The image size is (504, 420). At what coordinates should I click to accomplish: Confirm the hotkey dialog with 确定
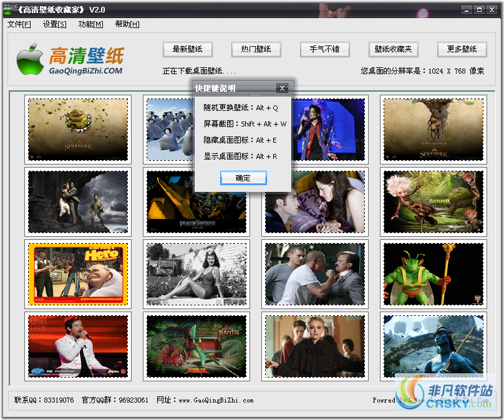coord(243,178)
